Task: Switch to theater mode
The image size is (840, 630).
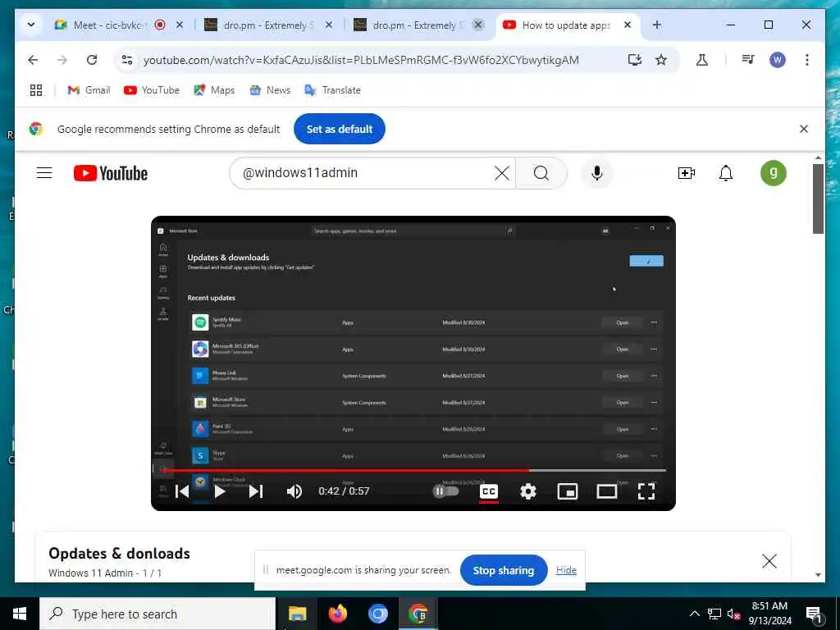Action: [x=607, y=491]
